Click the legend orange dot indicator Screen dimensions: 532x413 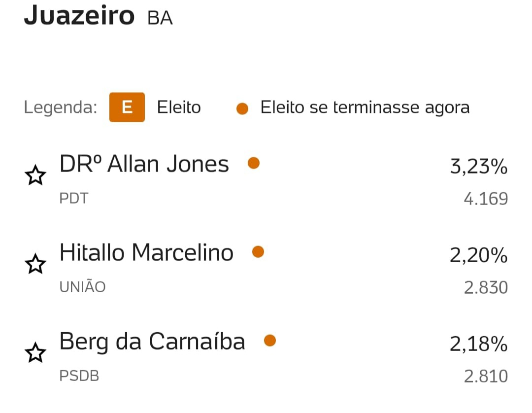click(242, 108)
